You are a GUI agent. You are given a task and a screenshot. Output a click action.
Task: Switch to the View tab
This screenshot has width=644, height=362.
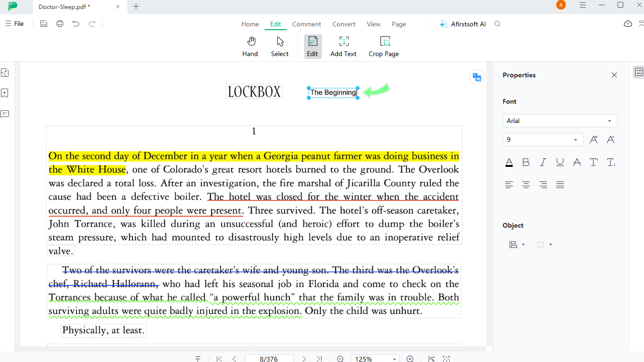pyautogui.click(x=373, y=24)
